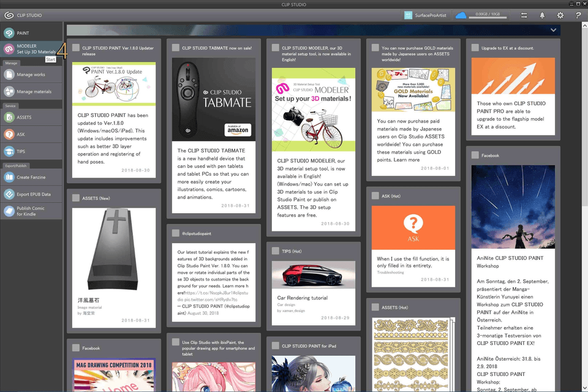The image size is (588, 392).
Task: Click 'by xaman_design' author text
Action: point(291,311)
